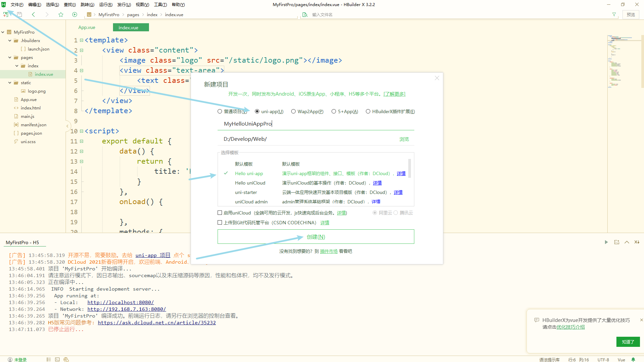Select HBuilderX插件扩展 radio button

coord(368,111)
